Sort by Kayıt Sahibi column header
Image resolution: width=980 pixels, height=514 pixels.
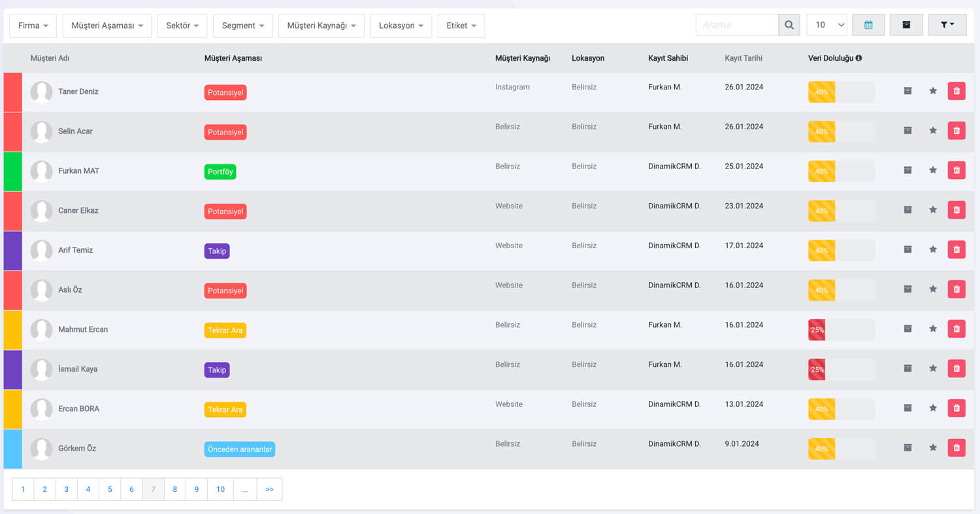click(668, 58)
